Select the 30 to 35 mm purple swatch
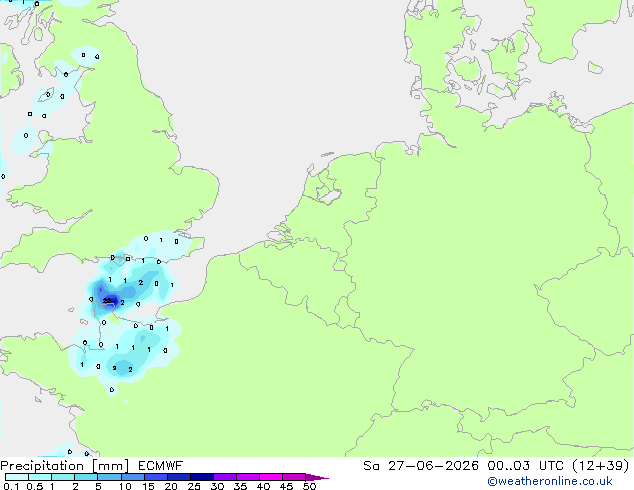Image resolution: width=634 pixels, height=490 pixels. point(224,477)
